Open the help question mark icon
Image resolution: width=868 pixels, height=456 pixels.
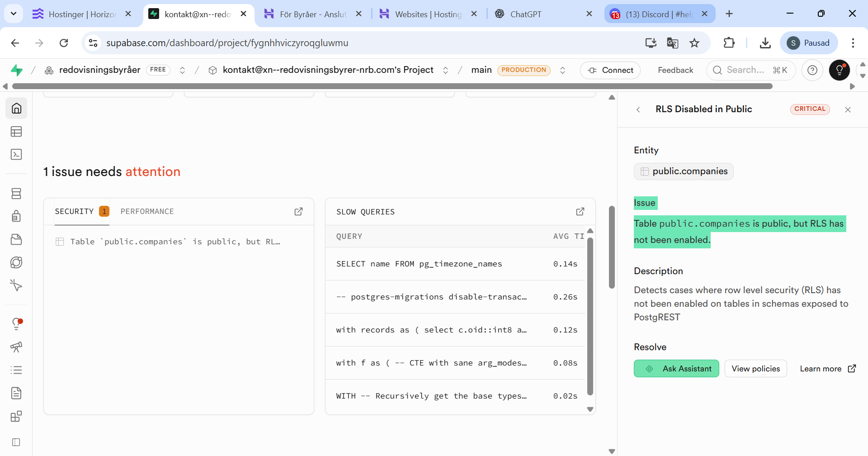click(812, 70)
